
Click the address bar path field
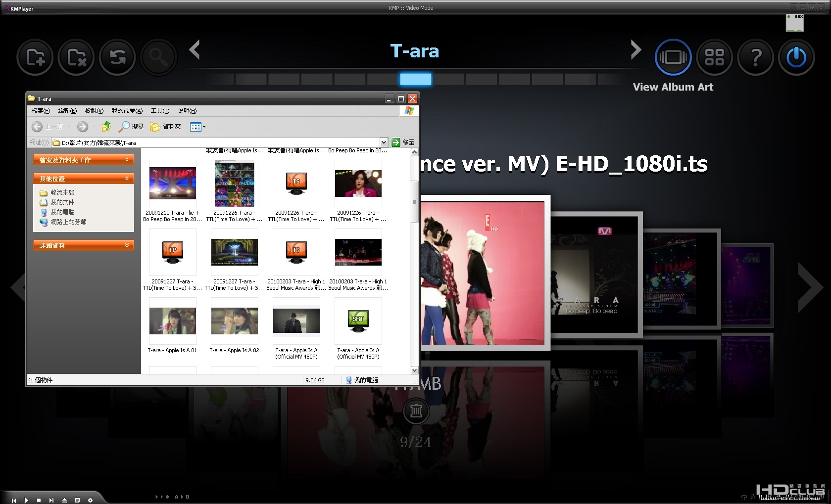(x=216, y=142)
